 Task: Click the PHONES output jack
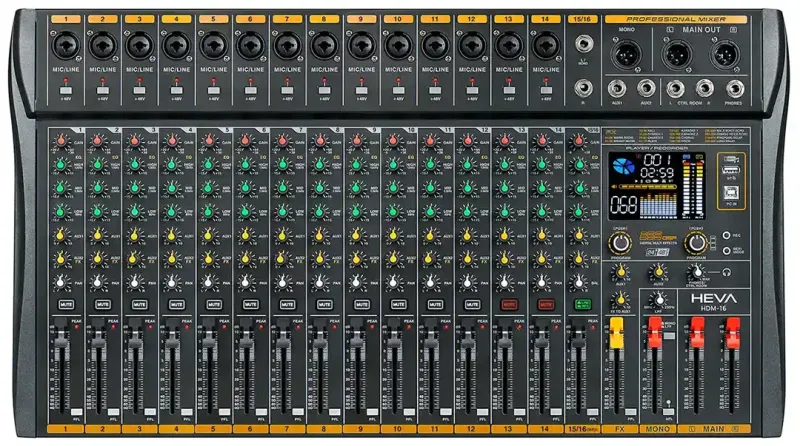point(735,89)
